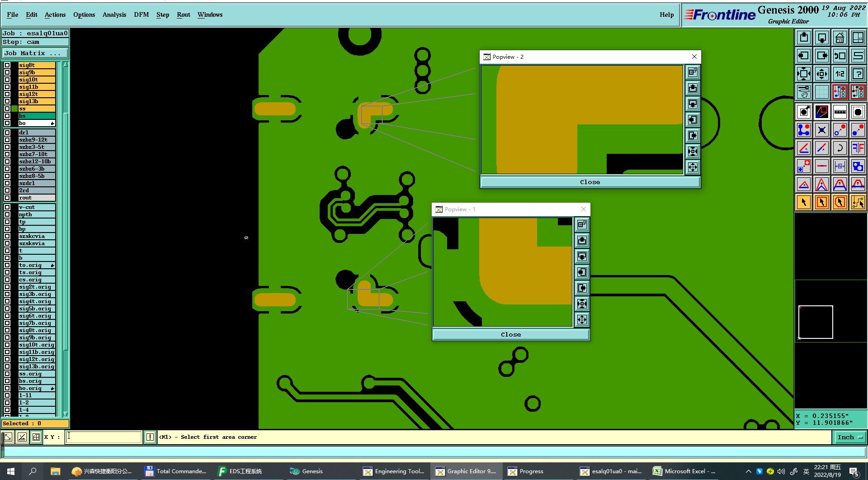Viewport: 868px width, 480px height.
Task: Open the Help menu
Action: coord(667,14)
